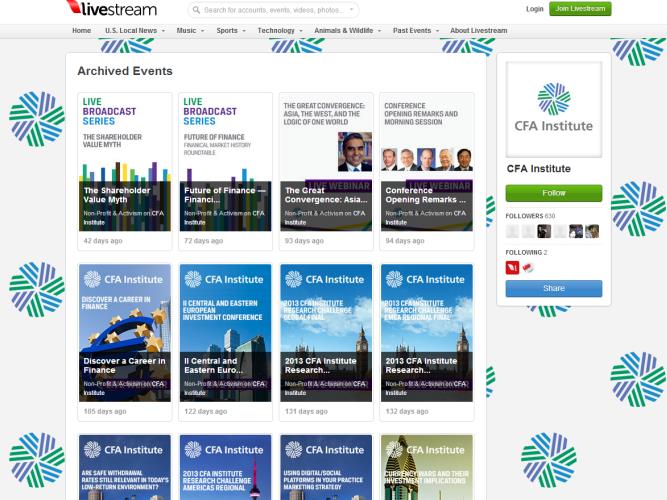Open the Music menu
This screenshot has width=667, height=500.
pyautogui.click(x=186, y=31)
